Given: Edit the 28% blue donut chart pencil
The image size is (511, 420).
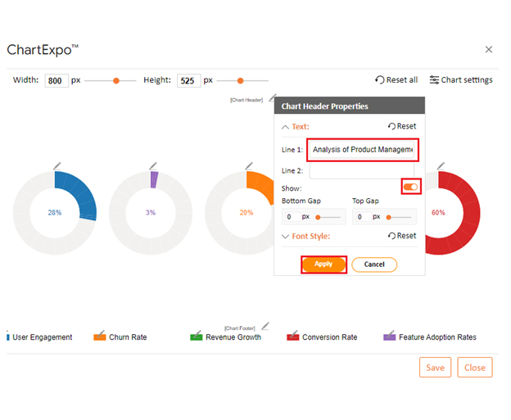Looking at the screenshot, I should pyautogui.click(x=57, y=166).
